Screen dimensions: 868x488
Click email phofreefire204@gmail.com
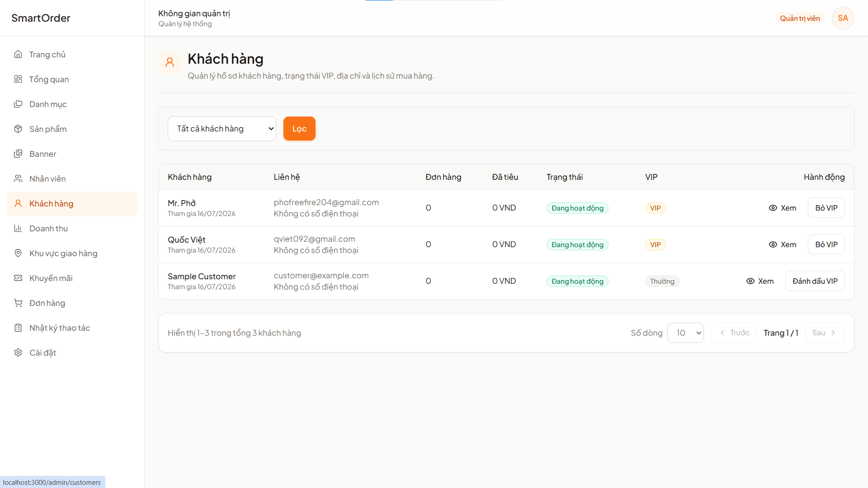point(326,202)
